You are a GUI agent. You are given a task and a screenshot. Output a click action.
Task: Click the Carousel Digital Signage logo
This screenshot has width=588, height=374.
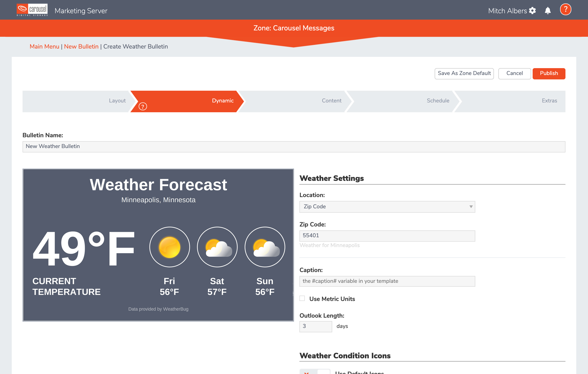pyautogui.click(x=32, y=10)
